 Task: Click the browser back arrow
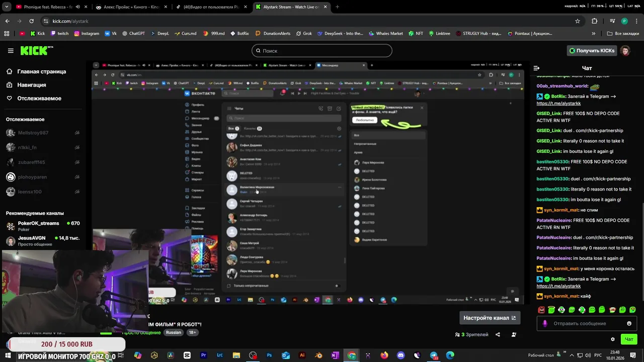(8, 21)
